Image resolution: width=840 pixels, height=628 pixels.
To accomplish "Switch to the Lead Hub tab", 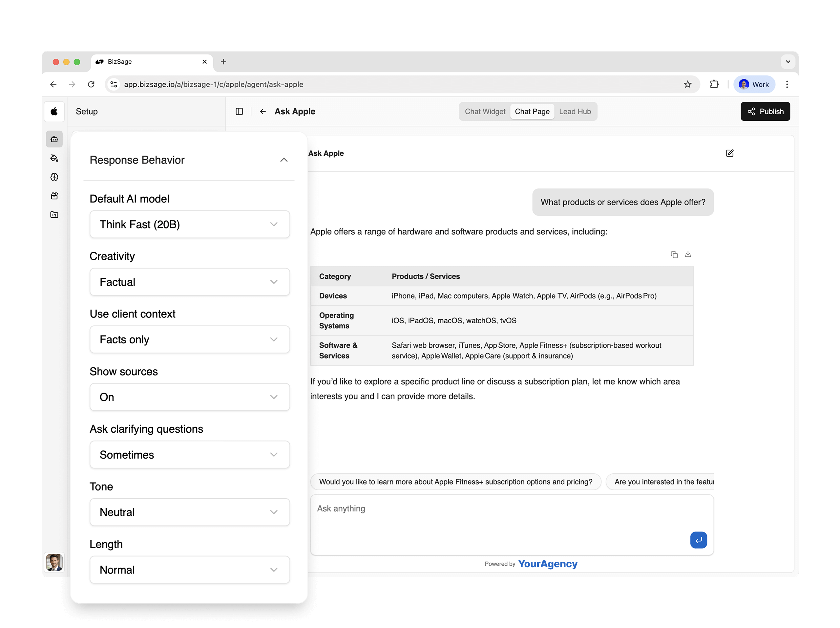I will pyautogui.click(x=575, y=111).
